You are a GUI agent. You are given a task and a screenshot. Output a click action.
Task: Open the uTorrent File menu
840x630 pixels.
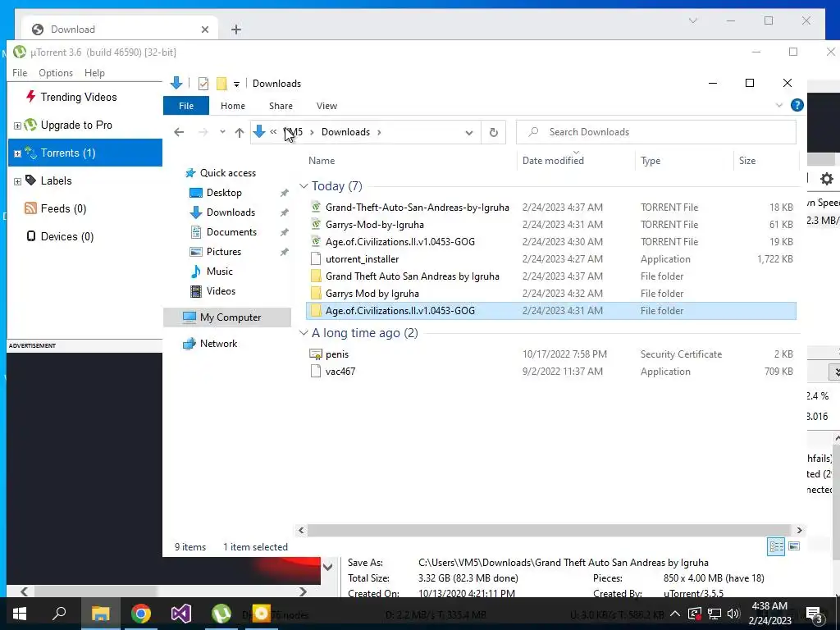click(x=20, y=73)
